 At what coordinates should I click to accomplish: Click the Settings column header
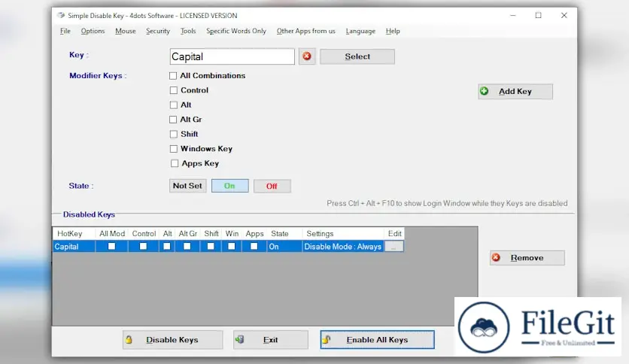[x=342, y=233]
